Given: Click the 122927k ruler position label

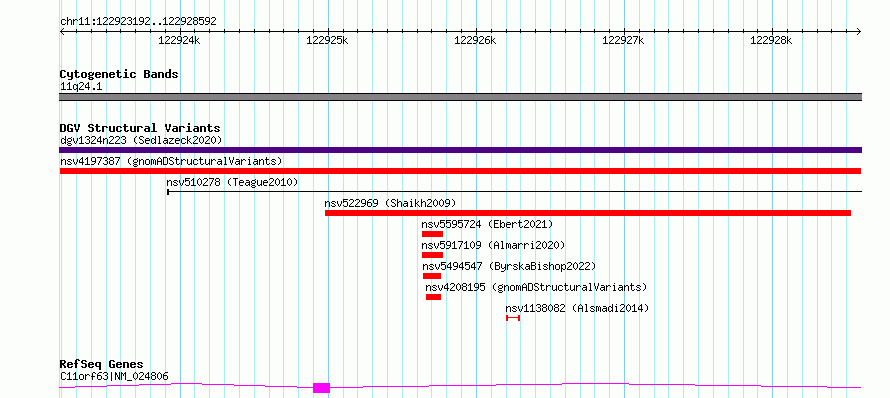Looking at the screenshot, I should click(624, 40).
